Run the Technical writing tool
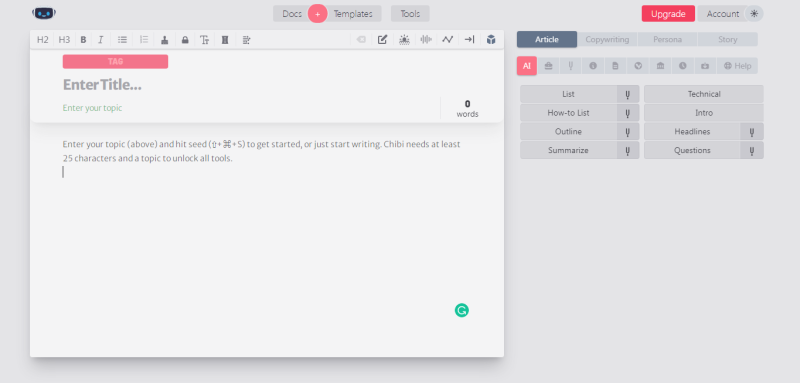800x383 pixels. [704, 94]
